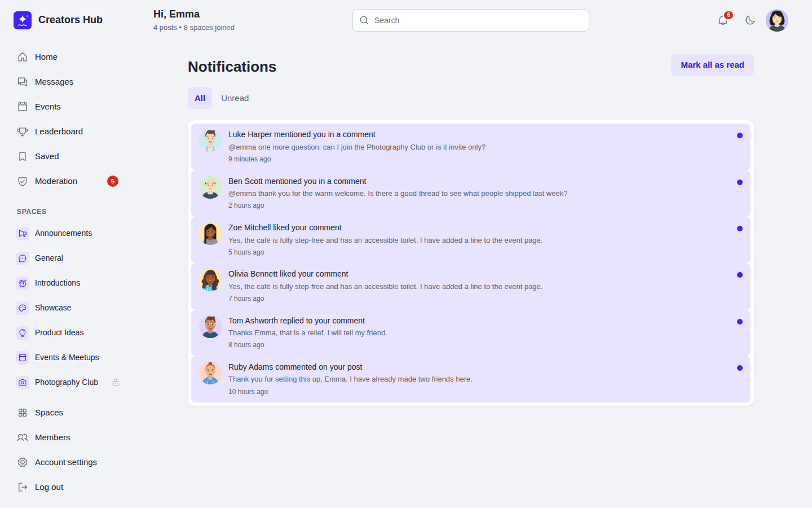Click unread dot on Tom Ashworth notification
This screenshot has width=812, height=508.
coord(740,322)
